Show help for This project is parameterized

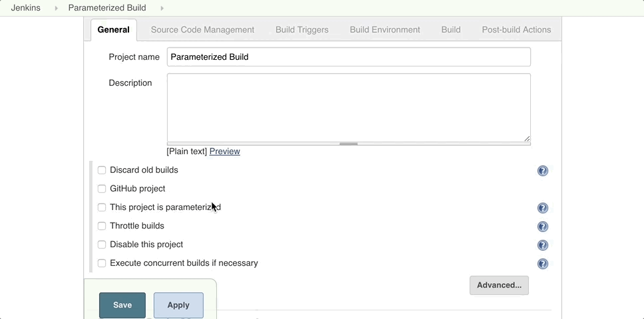pyautogui.click(x=542, y=208)
